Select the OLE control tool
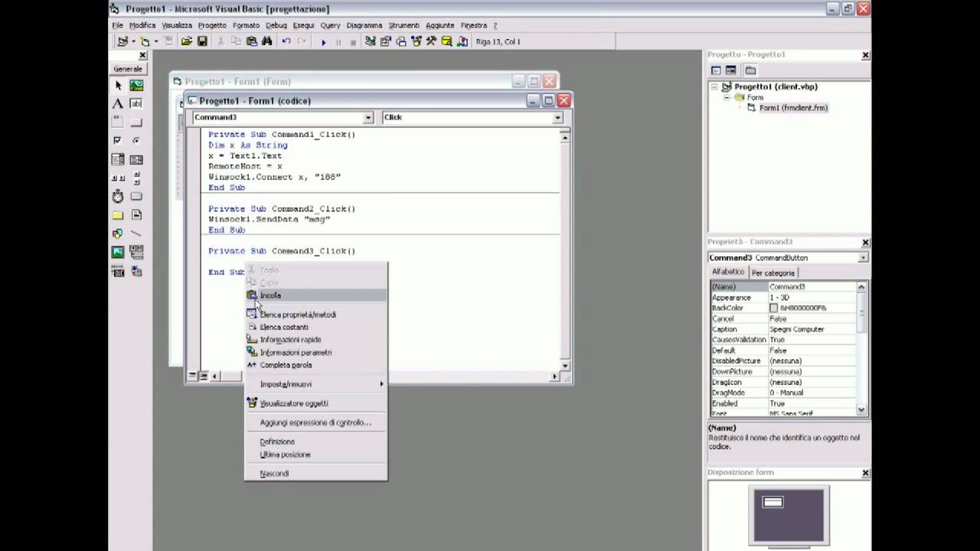The height and width of the screenshot is (551, 980). 118,271
